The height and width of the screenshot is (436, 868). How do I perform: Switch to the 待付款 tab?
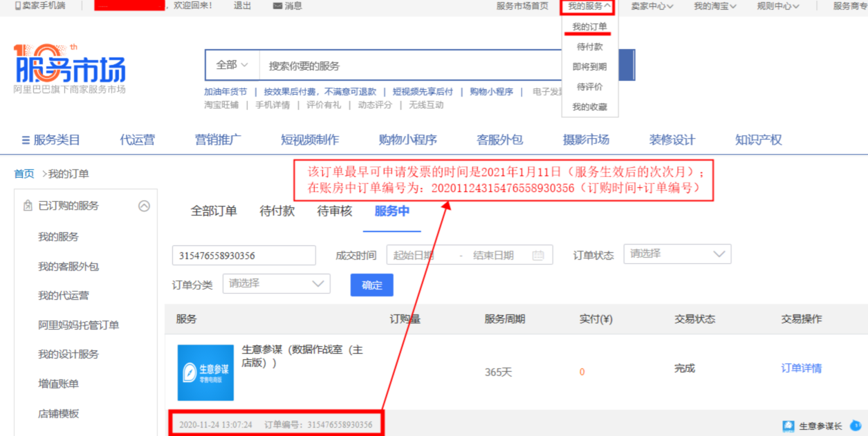(277, 211)
